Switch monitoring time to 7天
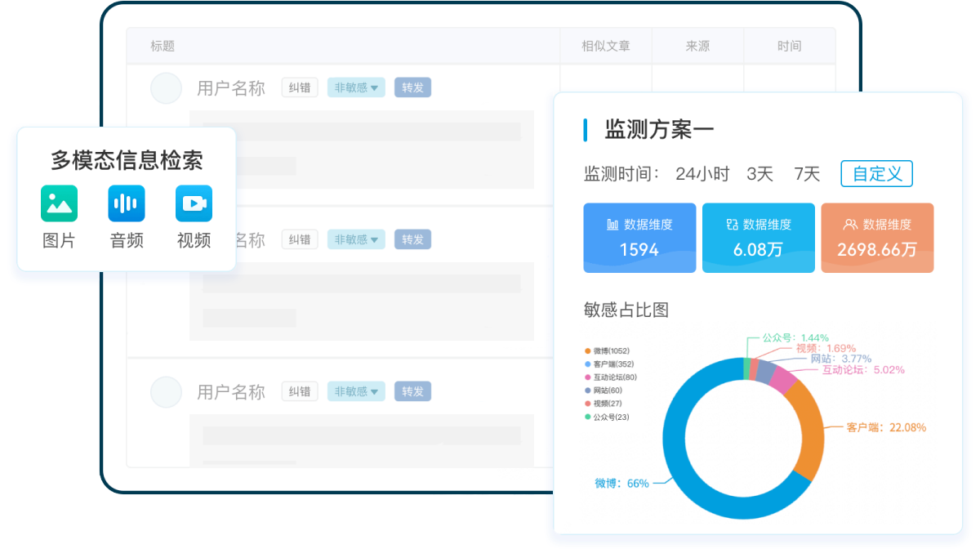Image resolution: width=980 pixels, height=549 pixels. 807,174
